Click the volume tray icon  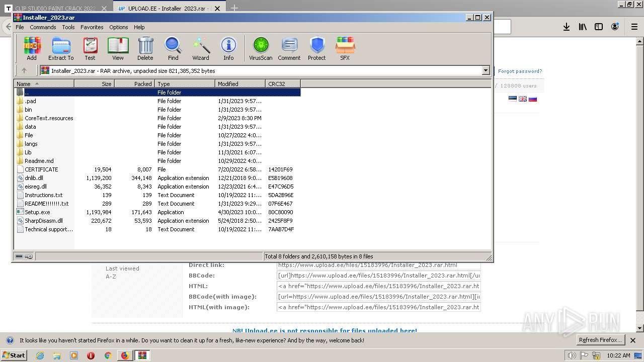[x=572, y=355]
